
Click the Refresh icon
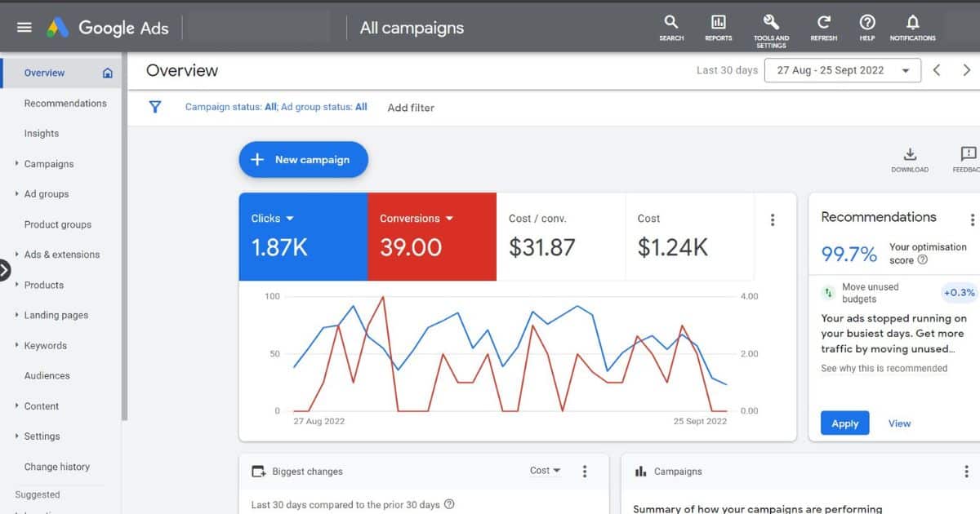point(823,26)
